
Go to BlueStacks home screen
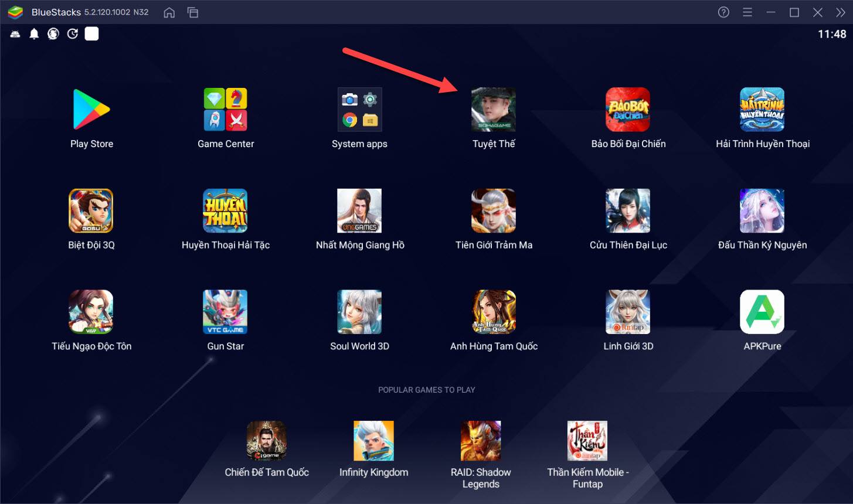tap(169, 12)
